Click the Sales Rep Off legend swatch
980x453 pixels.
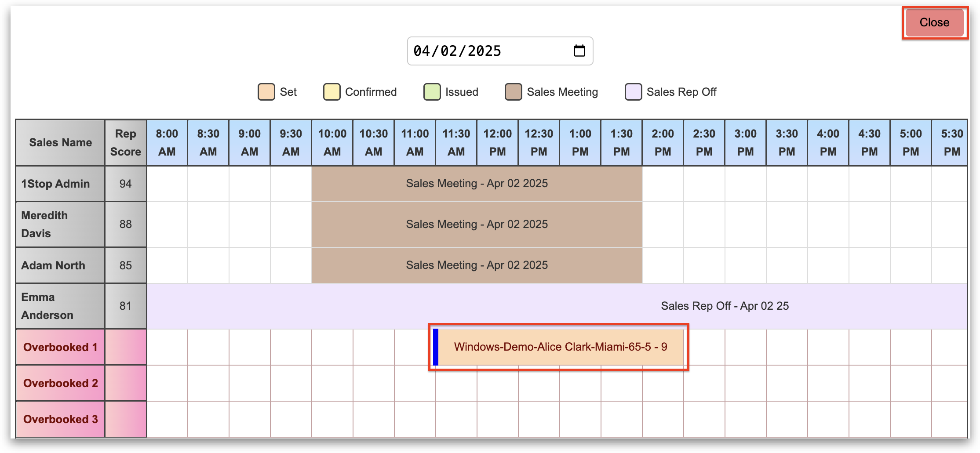pos(633,92)
